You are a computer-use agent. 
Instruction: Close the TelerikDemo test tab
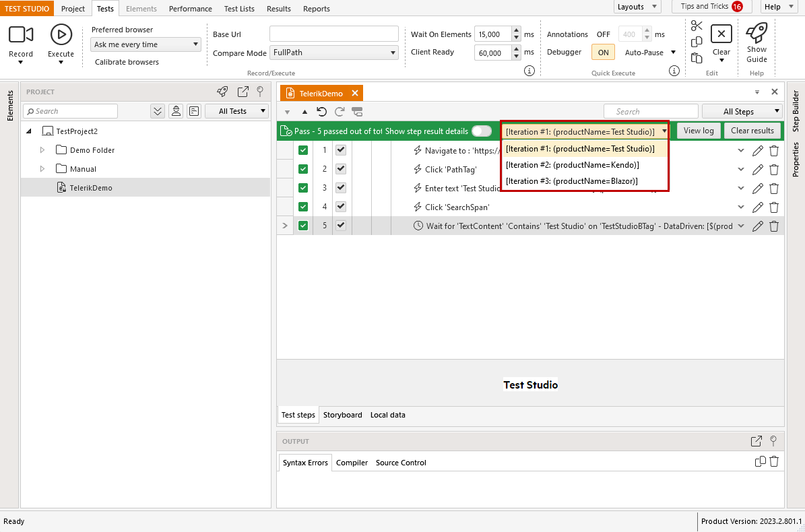click(355, 93)
